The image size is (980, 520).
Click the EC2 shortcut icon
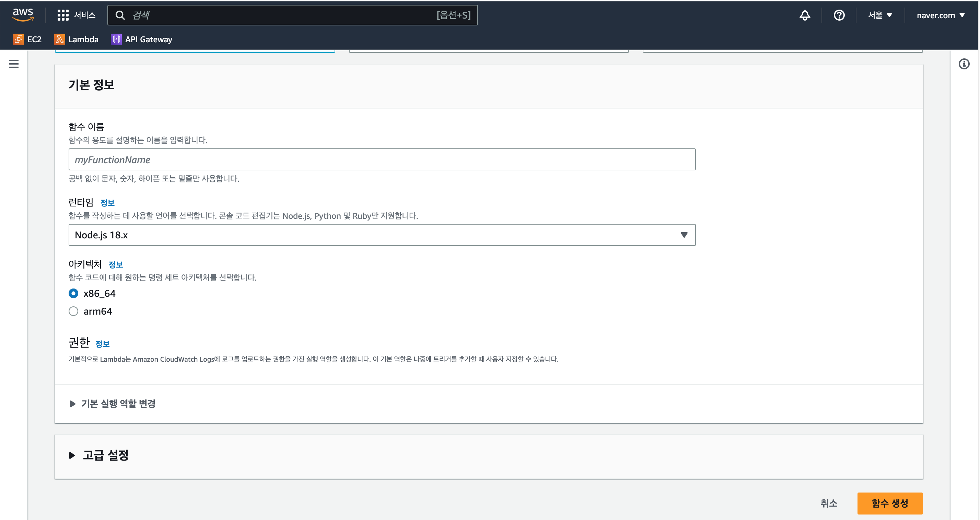click(x=18, y=39)
